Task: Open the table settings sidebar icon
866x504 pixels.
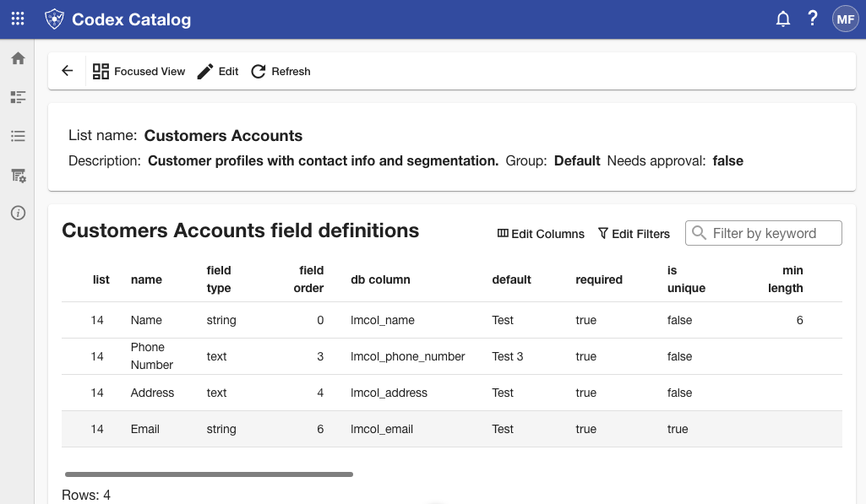Action: pyautogui.click(x=19, y=176)
